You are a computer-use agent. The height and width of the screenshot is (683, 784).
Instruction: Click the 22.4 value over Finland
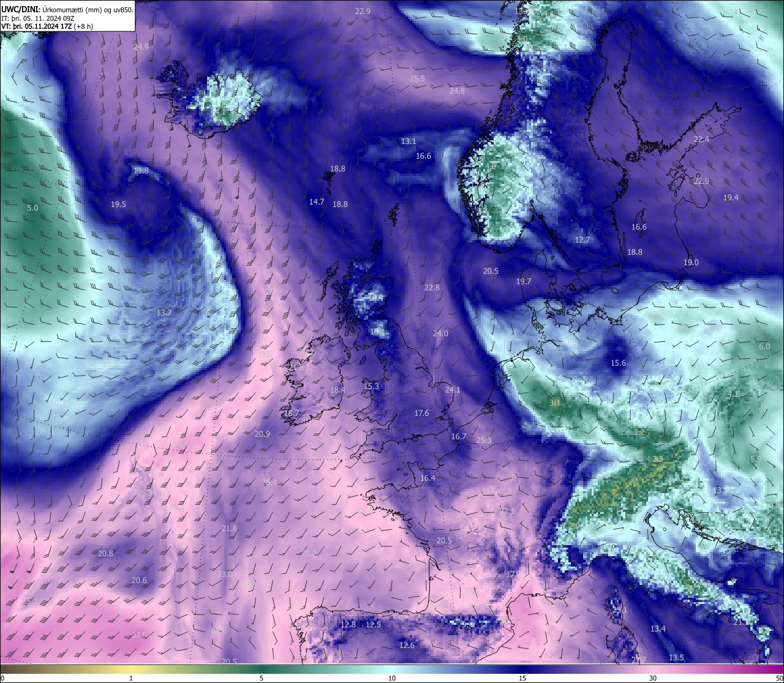(x=701, y=139)
